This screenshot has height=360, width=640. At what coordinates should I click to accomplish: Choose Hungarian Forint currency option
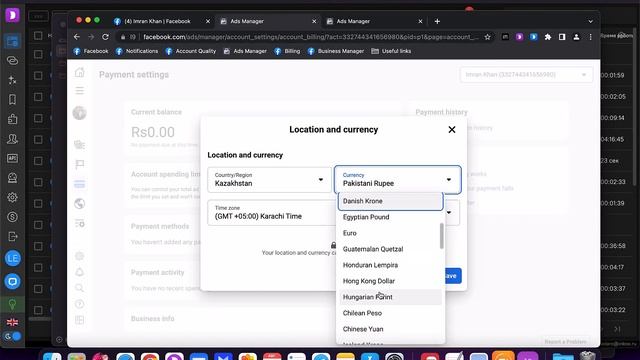(x=391, y=297)
